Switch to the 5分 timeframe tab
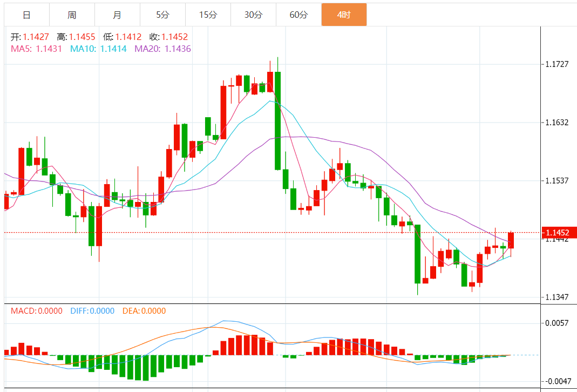The height and width of the screenshot is (392, 577). [162, 15]
